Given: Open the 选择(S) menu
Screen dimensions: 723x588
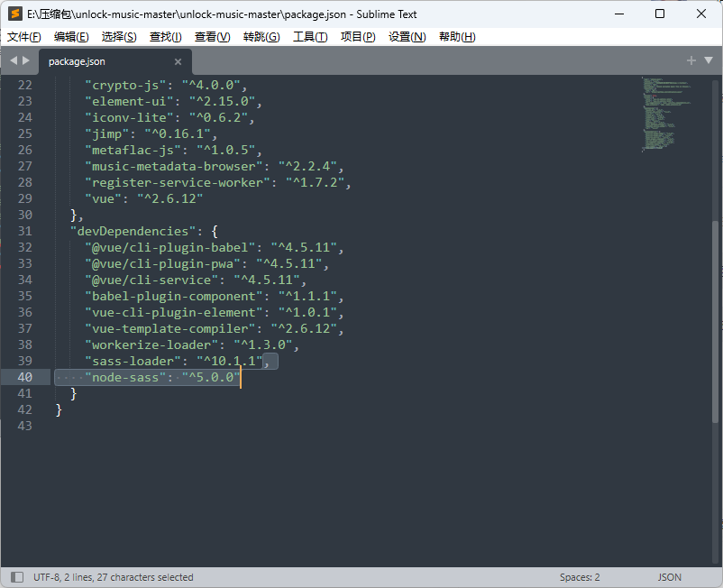Looking at the screenshot, I should [119, 37].
